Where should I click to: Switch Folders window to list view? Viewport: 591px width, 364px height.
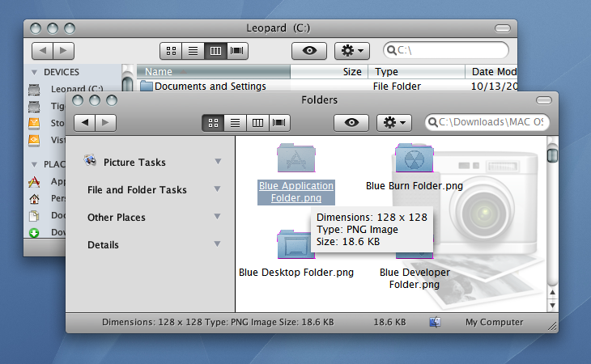[x=236, y=123]
